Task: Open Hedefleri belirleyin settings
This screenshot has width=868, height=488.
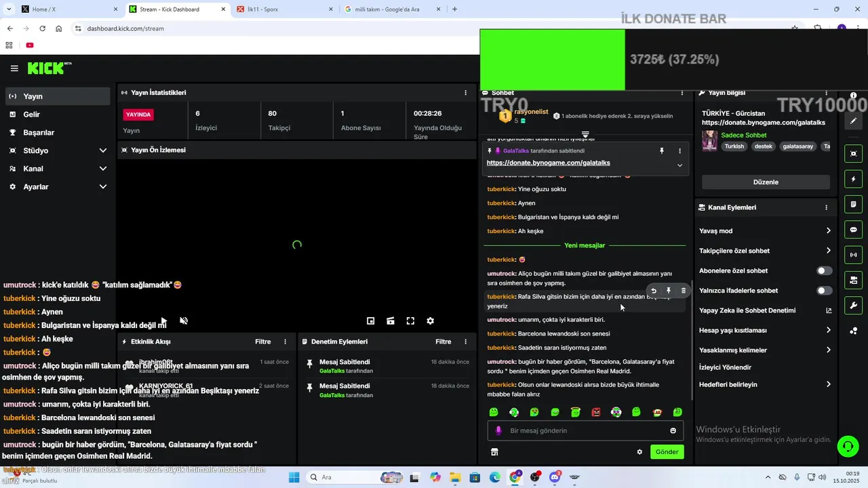Action: (x=765, y=384)
